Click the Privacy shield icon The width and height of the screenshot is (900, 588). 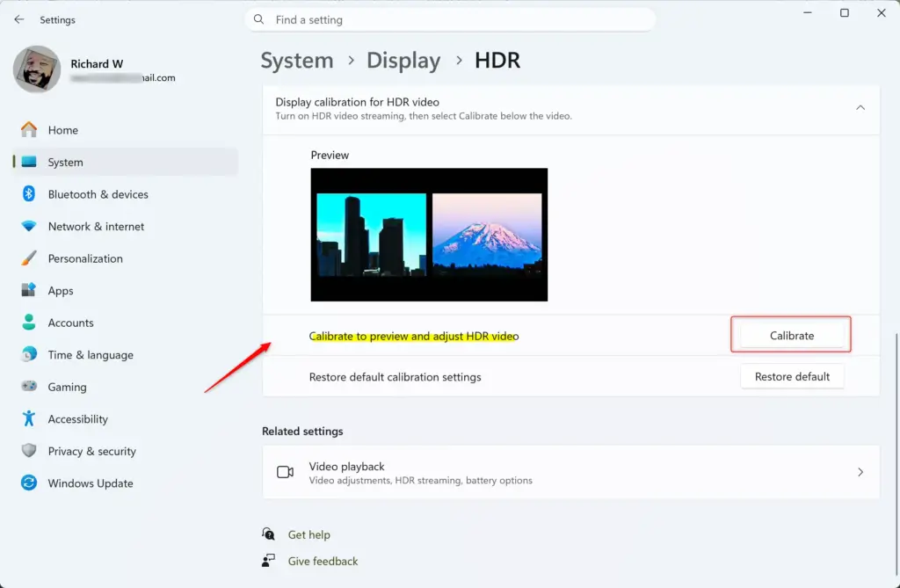pyautogui.click(x=29, y=451)
